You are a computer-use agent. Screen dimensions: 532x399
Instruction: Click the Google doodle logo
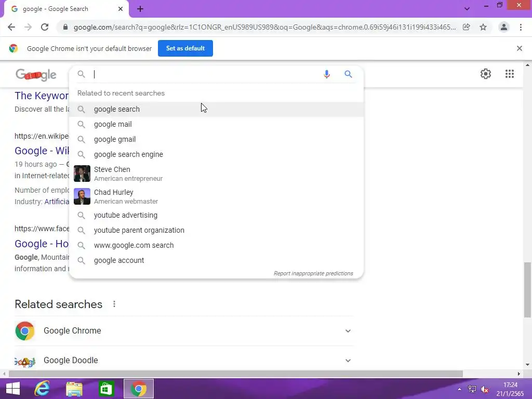coord(36,75)
